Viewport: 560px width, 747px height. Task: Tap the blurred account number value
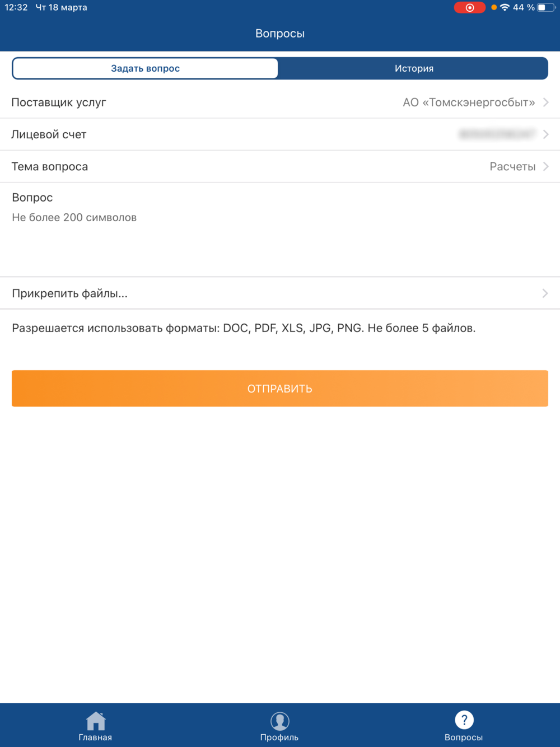[497, 134]
